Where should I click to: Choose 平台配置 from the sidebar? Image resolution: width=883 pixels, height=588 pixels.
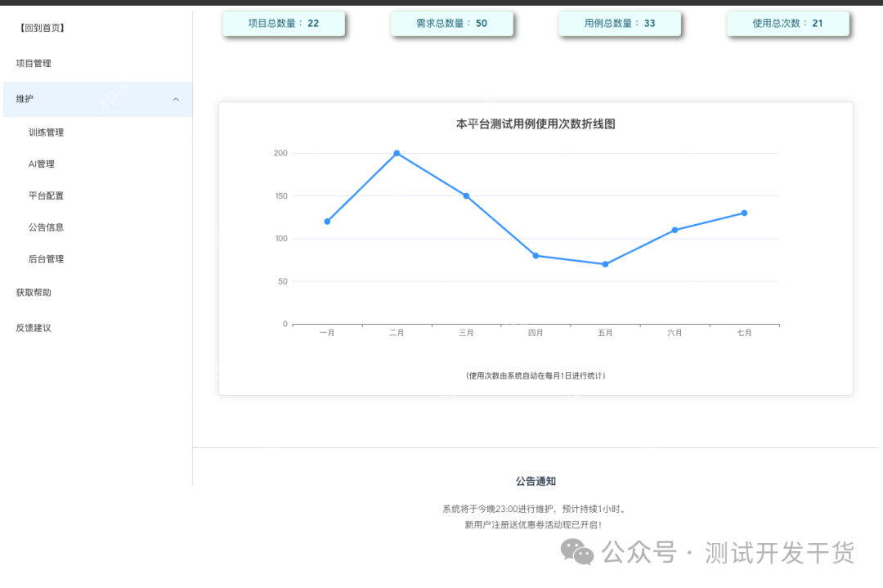[x=46, y=196]
